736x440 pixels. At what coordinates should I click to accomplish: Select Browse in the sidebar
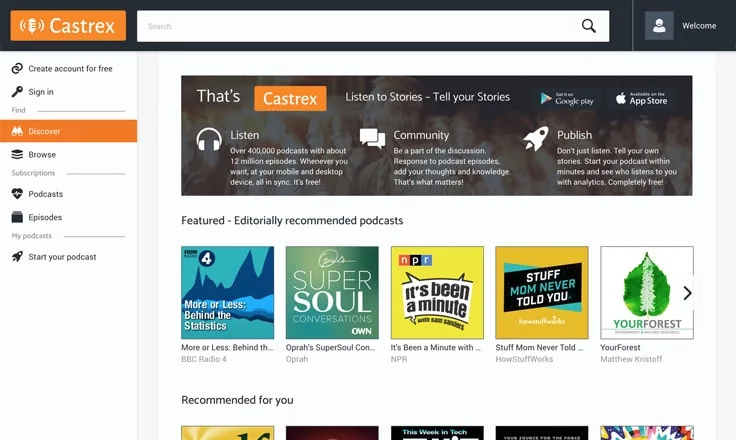click(x=42, y=155)
